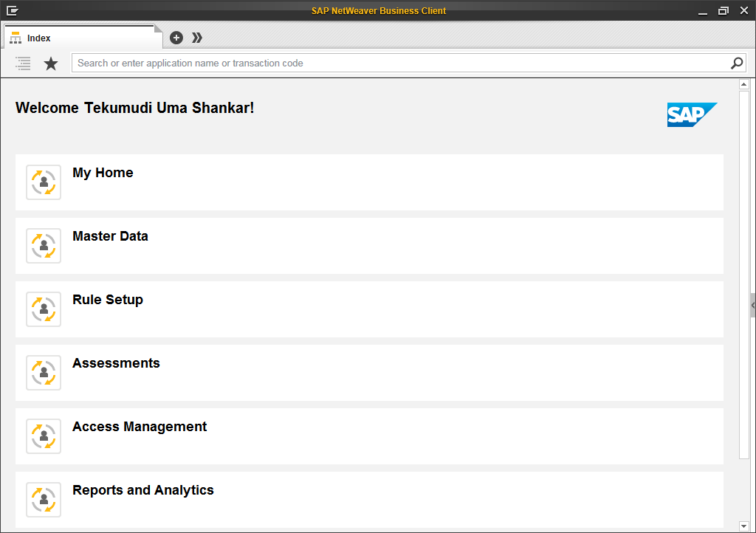Switch to the Index tab
This screenshot has height=533, width=756.
coord(41,38)
